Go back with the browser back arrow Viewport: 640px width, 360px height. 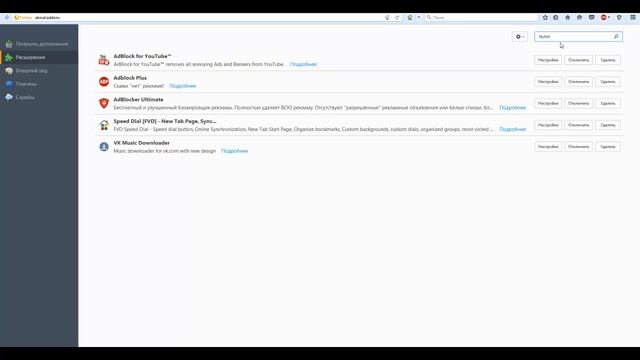[7, 18]
